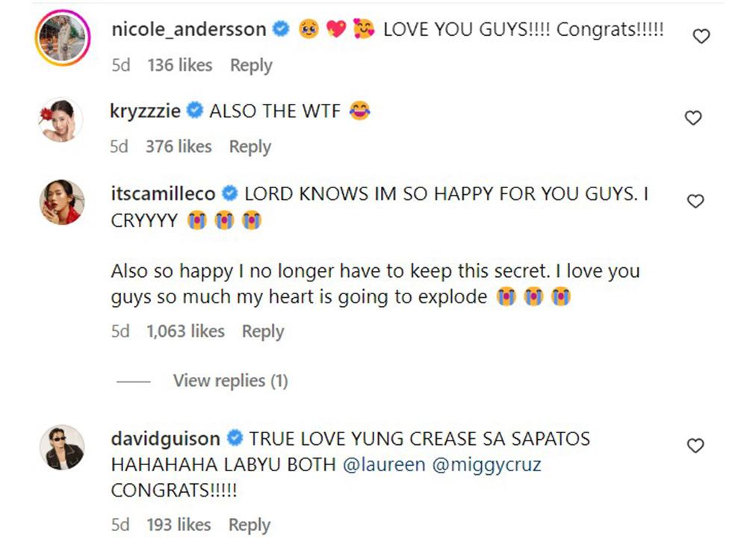
Task: Open kryzzzie's profile avatar
Action: click(61, 119)
